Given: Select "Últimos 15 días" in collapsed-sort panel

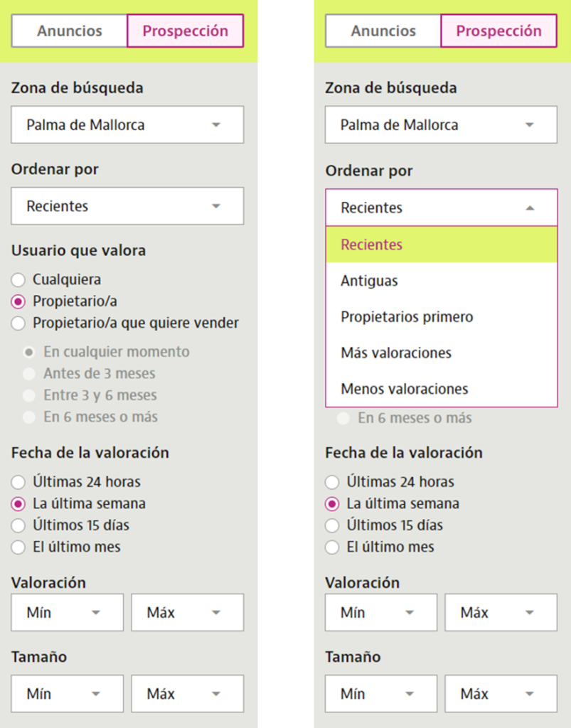Looking at the screenshot, I should [x=18, y=526].
